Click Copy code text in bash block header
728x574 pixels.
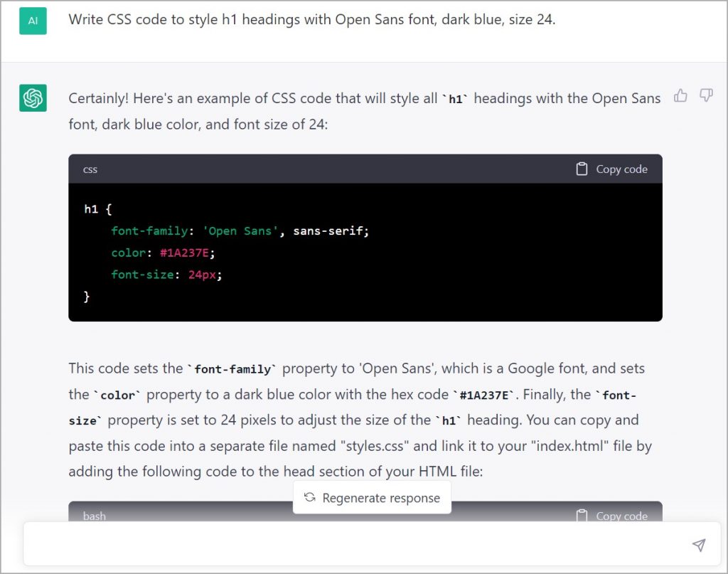click(x=621, y=516)
